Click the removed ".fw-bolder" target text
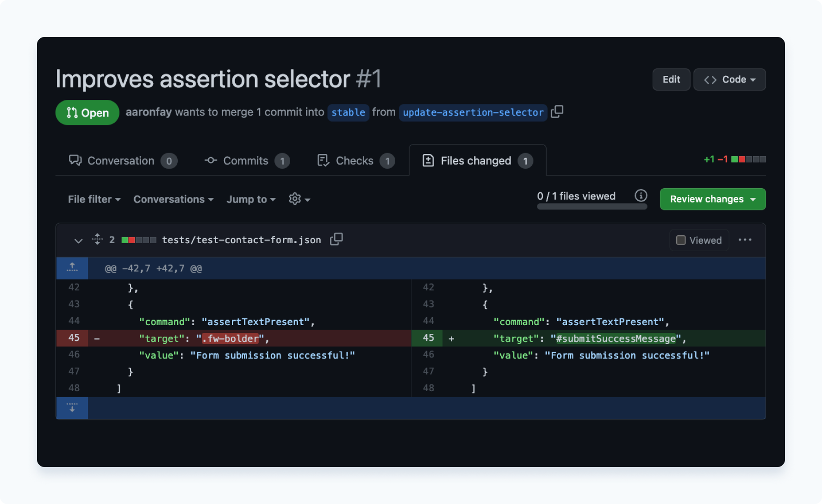Viewport: 822px width, 504px height. click(230, 338)
